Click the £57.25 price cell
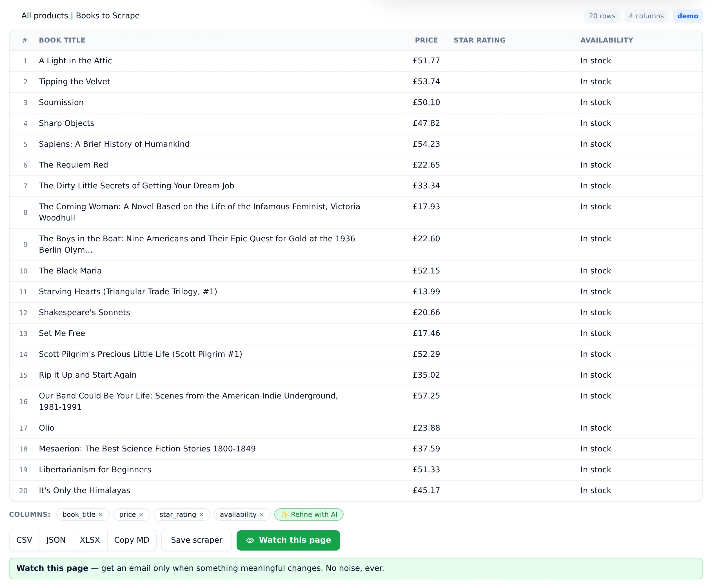This screenshot has width=712, height=588. pos(426,396)
